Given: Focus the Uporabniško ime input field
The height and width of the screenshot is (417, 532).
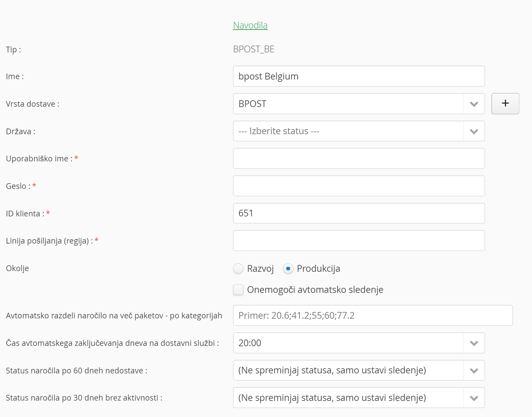Looking at the screenshot, I should 359,159.
